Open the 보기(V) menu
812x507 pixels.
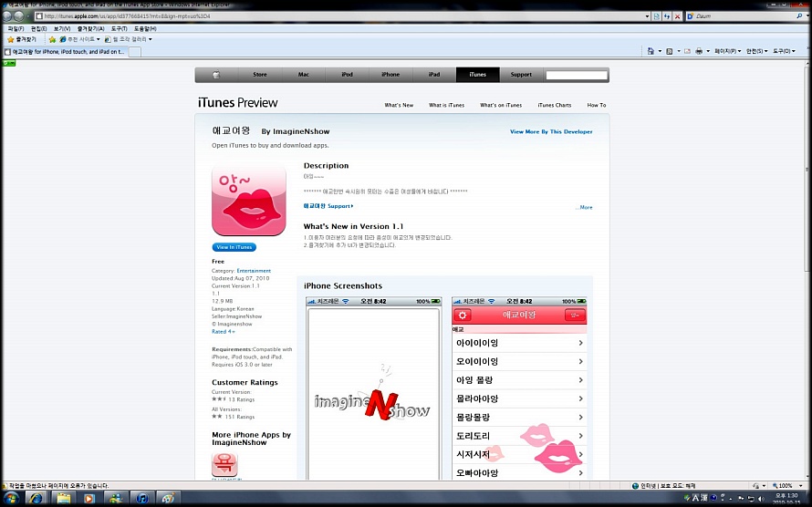[62, 29]
